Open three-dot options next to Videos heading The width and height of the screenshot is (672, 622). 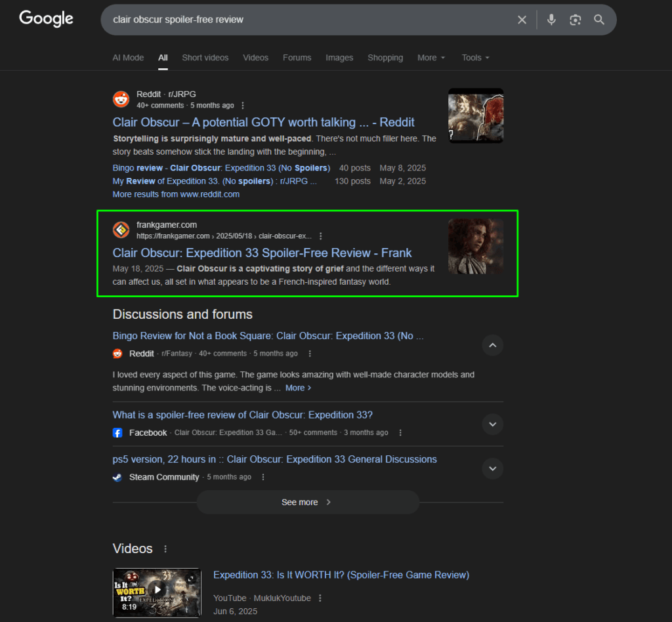(165, 549)
